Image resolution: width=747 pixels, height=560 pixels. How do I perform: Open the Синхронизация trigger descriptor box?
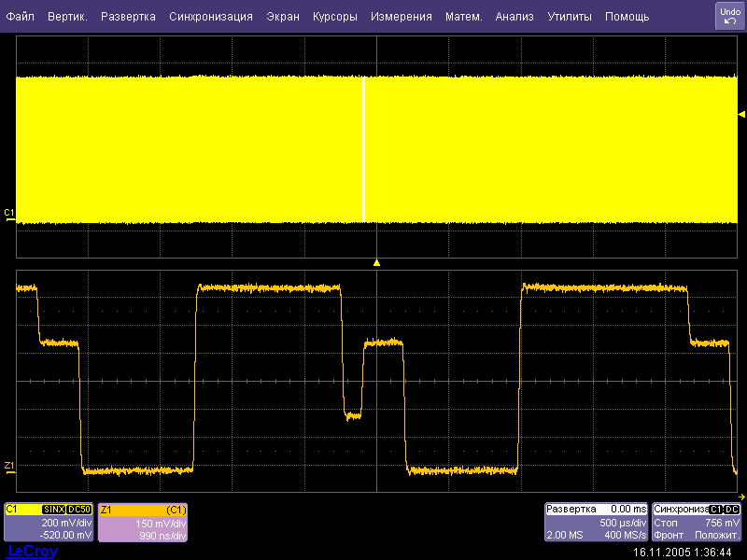pos(697,523)
